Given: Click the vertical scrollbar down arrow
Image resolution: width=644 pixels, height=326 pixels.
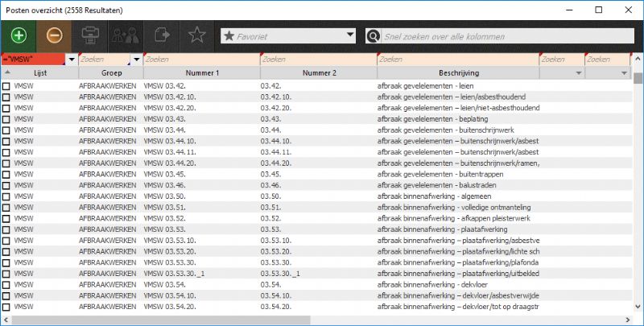Looking at the screenshot, I should point(638,307).
